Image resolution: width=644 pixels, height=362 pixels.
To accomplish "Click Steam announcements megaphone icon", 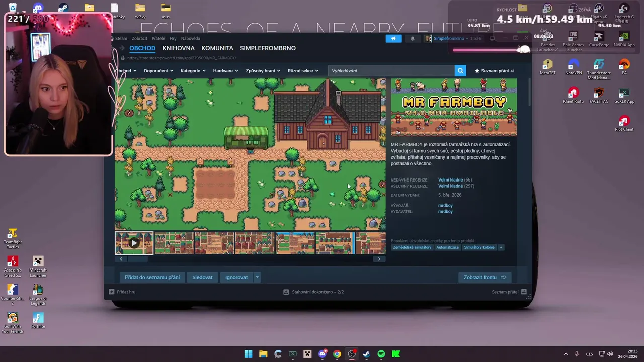I will [x=394, y=38].
